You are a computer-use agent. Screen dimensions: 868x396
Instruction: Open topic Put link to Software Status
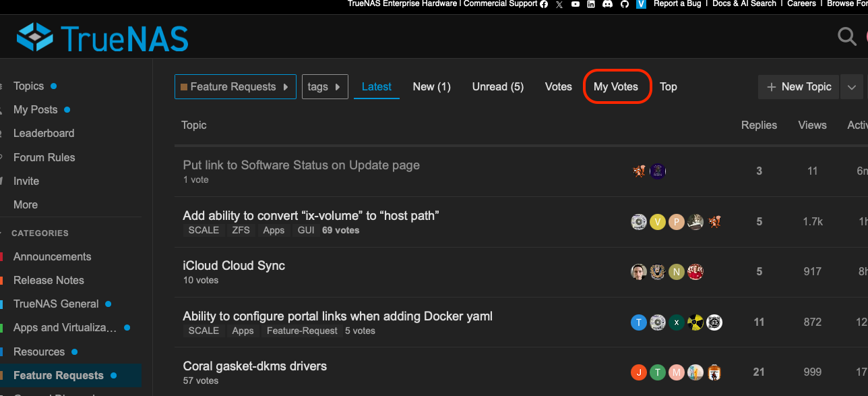click(x=301, y=165)
